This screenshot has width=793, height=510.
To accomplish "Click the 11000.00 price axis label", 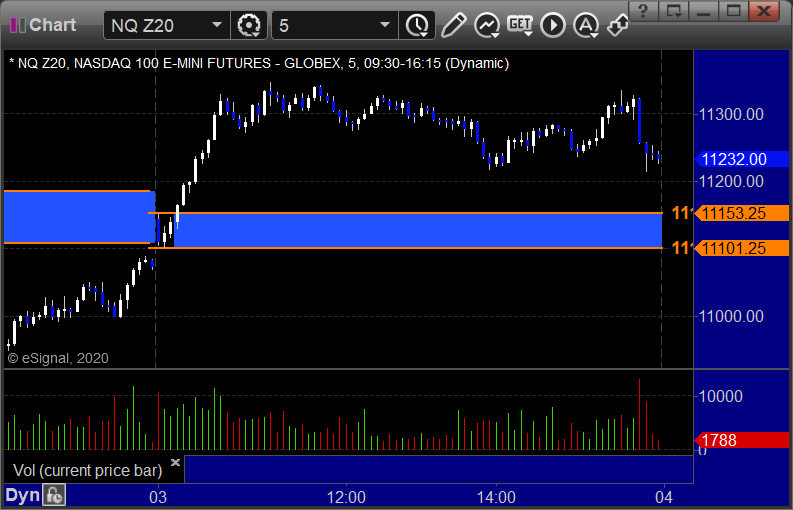I will pos(731,317).
